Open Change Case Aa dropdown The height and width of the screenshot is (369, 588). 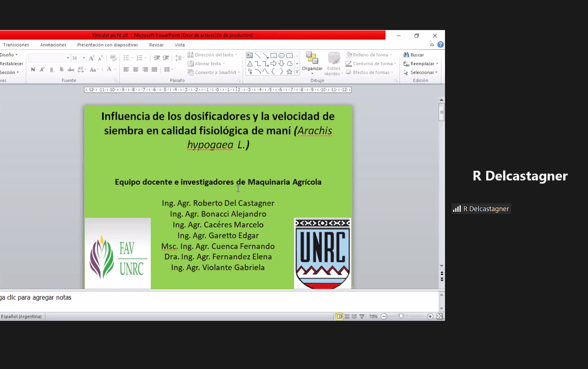click(94, 70)
